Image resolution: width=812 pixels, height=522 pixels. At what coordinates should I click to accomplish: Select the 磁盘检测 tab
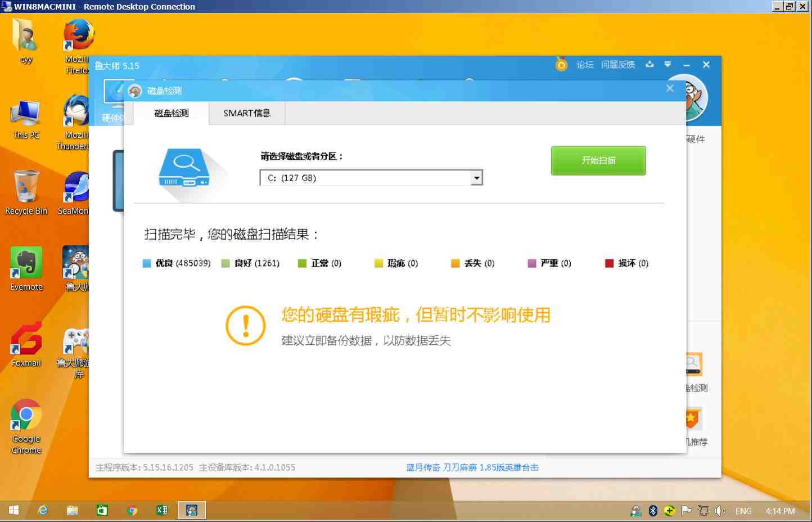tap(172, 113)
